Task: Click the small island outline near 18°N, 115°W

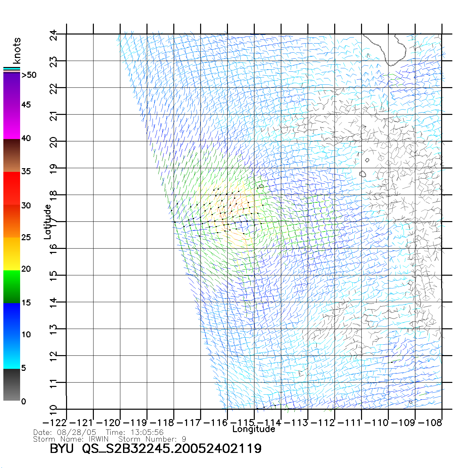Action: coord(261,186)
